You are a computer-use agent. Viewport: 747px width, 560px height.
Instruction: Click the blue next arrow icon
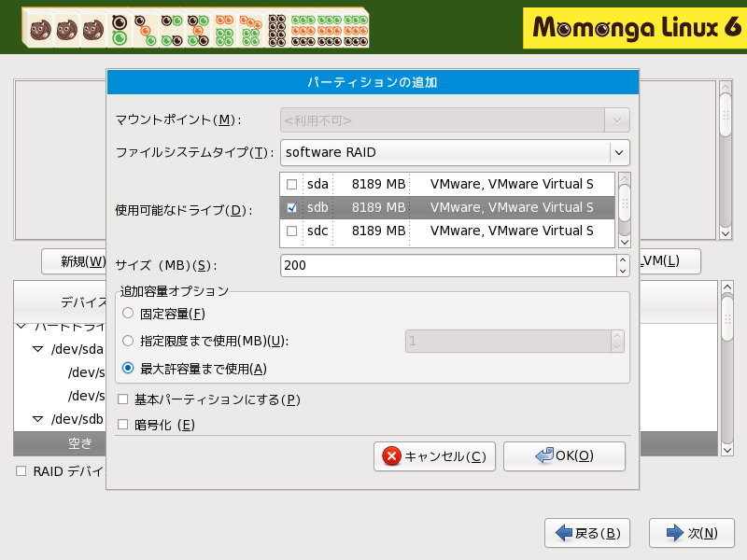coord(675,533)
